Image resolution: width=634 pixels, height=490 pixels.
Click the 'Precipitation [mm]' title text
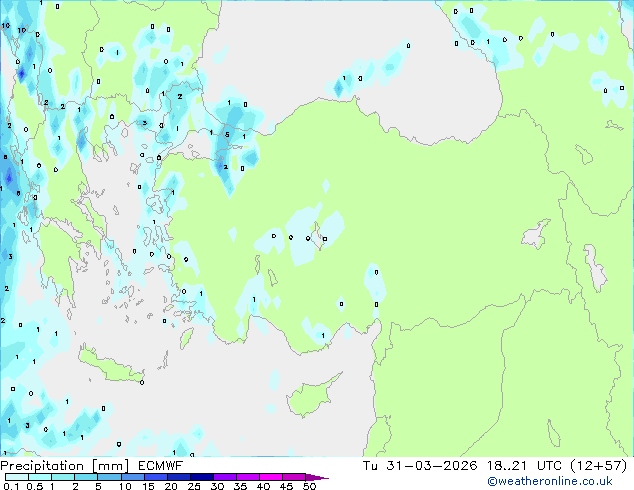coord(64,466)
